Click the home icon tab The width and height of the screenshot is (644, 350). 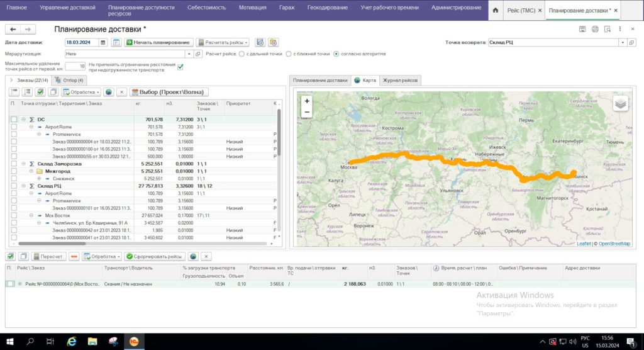[x=496, y=11]
